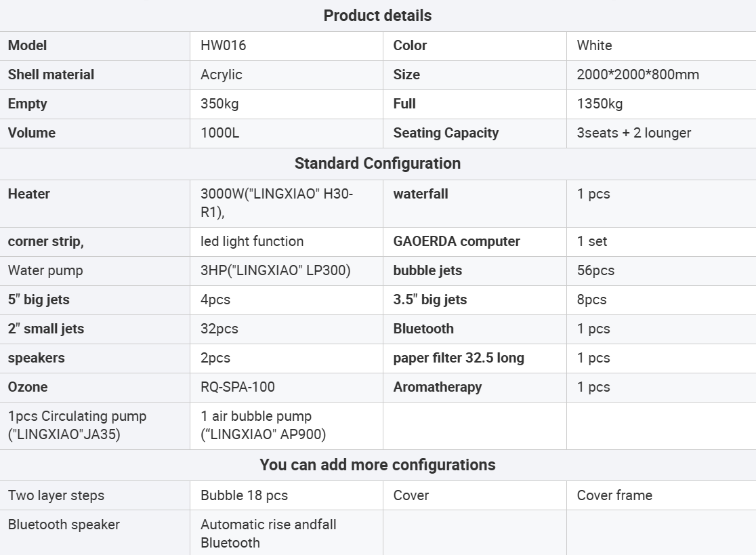Viewport: 756px width, 555px height.
Task: Click the 3seats + 2 lounger cell
Action: click(633, 133)
